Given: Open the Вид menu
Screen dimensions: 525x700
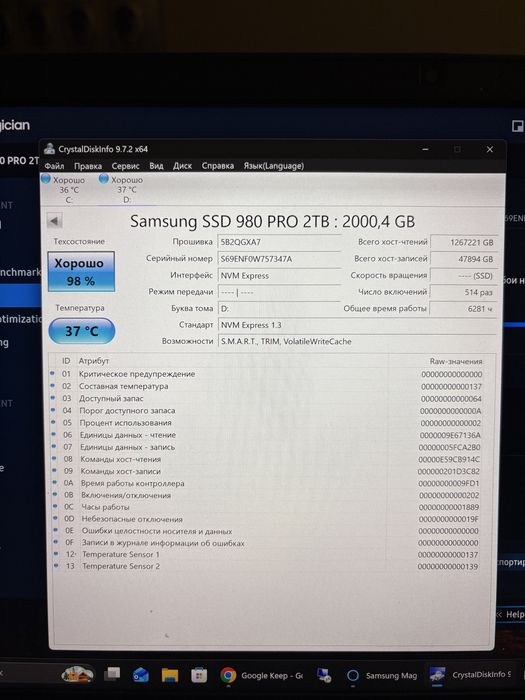Looking at the screenshot, I should click(156, 166).
